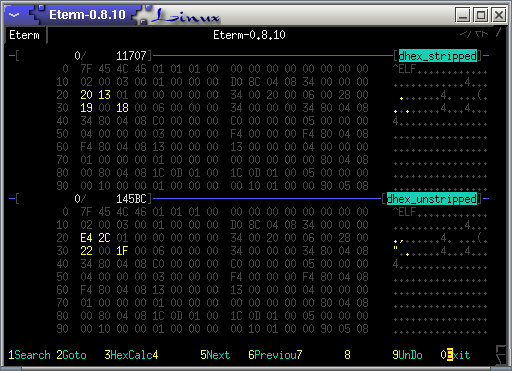Click 0Exit function key label

click(455, 355)
